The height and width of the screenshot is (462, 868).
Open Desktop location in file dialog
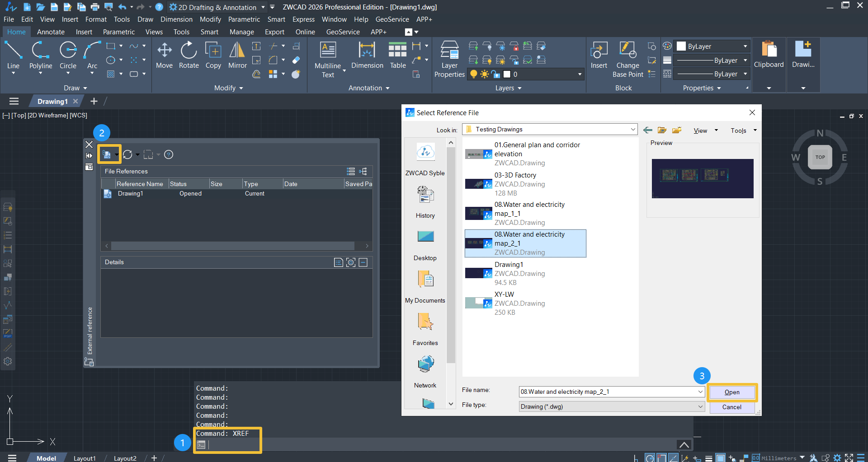pos(425,244)
